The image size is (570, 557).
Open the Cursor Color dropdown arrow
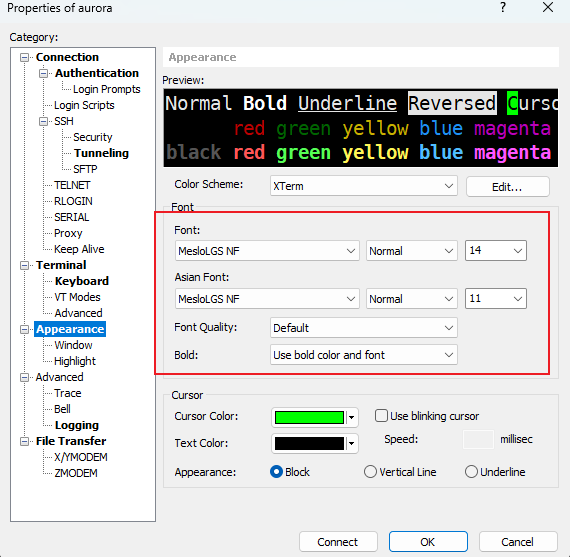click(352, 417)
